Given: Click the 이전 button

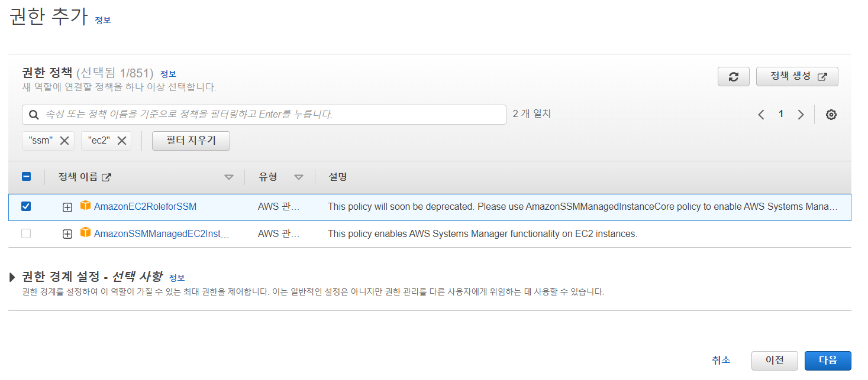Looking at the screenshot, I should [775, 360].
